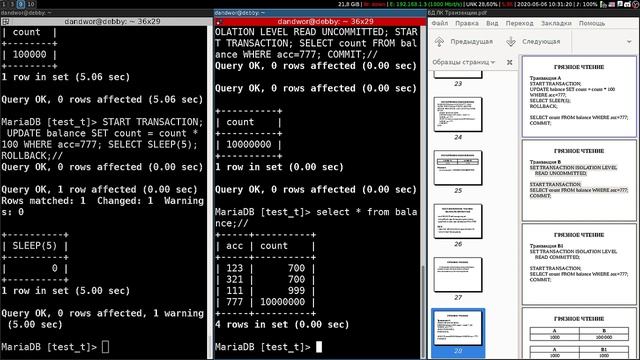Click the left terminal prompt cursor
This screenshot has height=360, width=640.
105,347
